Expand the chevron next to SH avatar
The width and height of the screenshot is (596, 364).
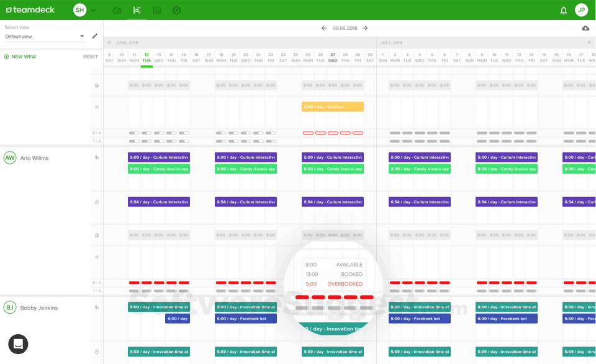[94, 11]
